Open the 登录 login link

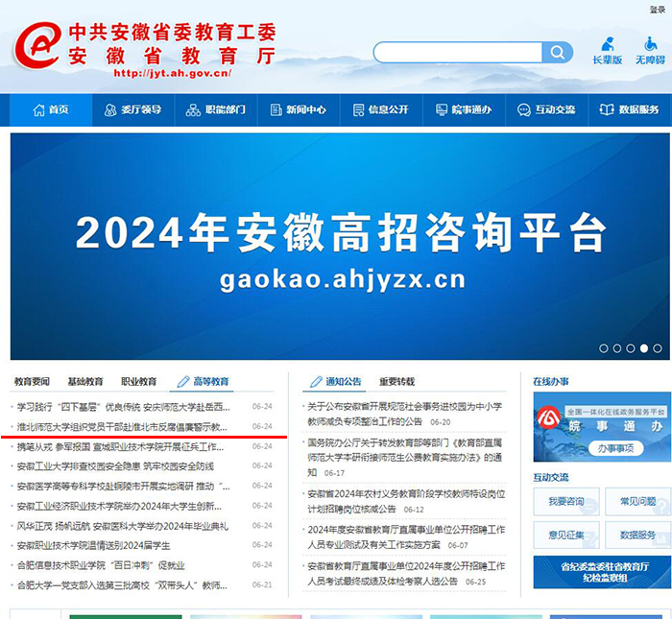657,10
